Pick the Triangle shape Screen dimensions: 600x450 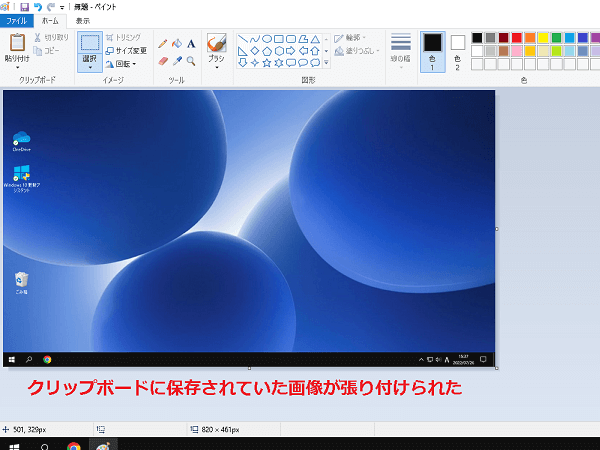(315, 39)
